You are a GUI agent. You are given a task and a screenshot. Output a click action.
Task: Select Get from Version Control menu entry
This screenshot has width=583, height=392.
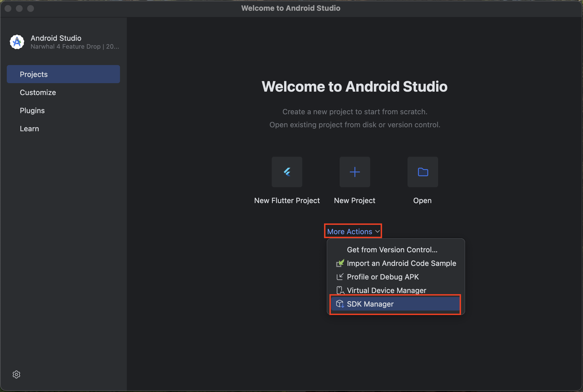[392, 250]
